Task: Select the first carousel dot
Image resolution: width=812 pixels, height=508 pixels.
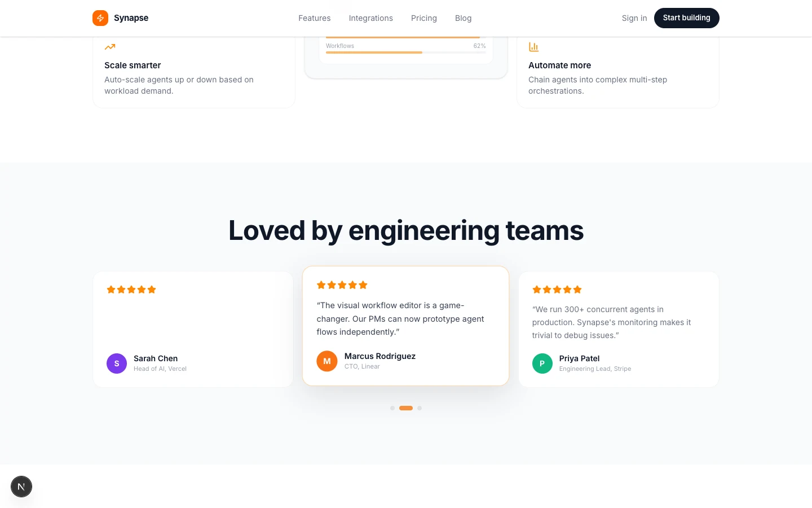Action: [x=392, y=408]
